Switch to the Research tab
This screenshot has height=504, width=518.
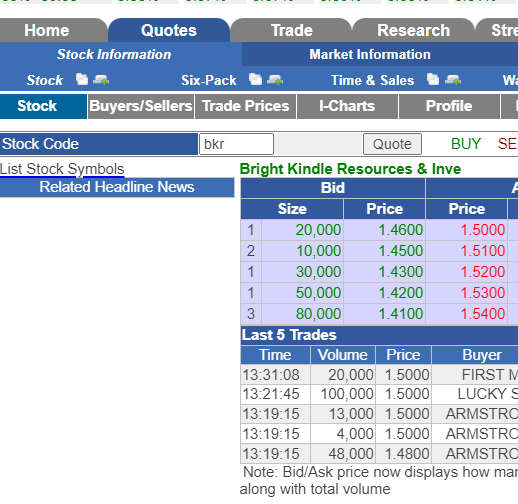click(413, 30)
